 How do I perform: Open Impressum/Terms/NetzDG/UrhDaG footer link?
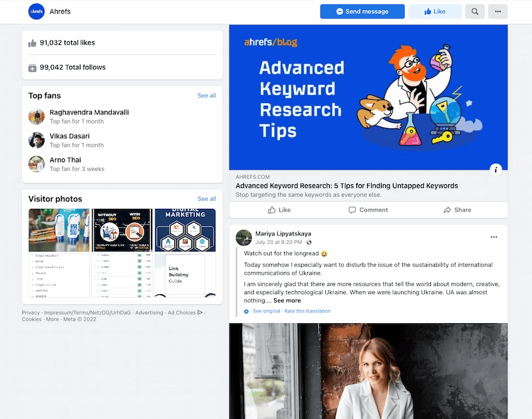click(87, 313)
